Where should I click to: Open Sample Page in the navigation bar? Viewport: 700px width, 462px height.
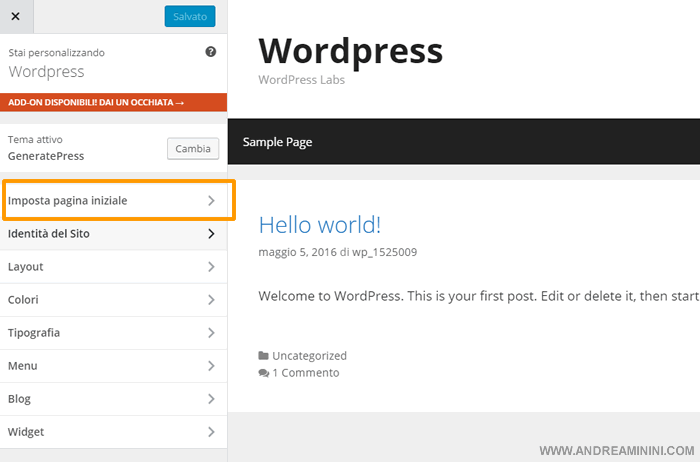pos(277,142)
